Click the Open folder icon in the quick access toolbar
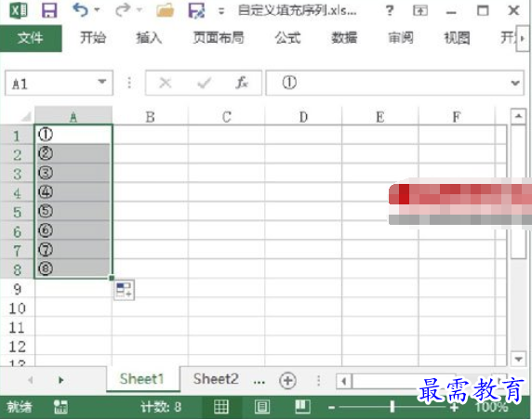The height and width of the screenshot is (419, 532). point(166,10)
